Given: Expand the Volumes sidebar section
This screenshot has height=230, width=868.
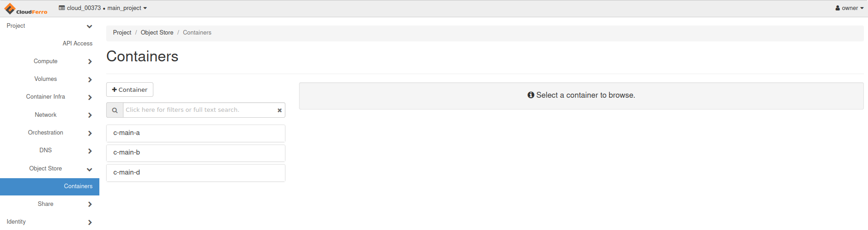Looking at the screenshot, I should (90, 80).
